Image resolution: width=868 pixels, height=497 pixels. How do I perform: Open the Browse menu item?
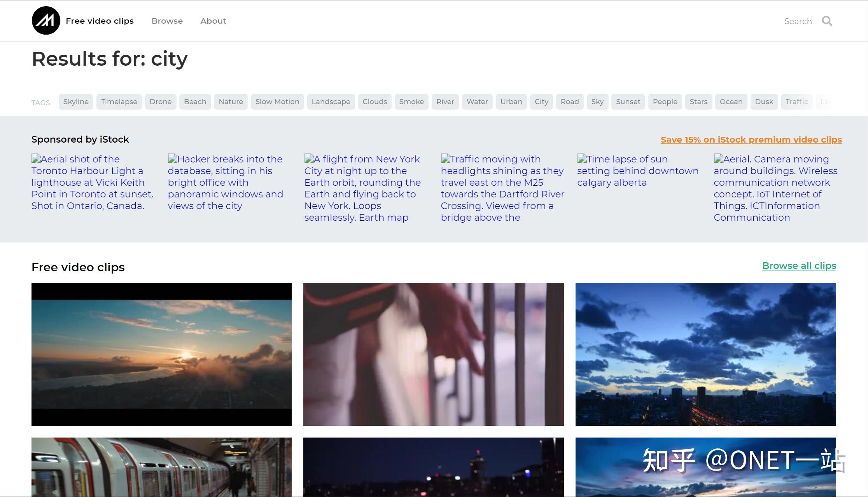click(x=167, y=21)
